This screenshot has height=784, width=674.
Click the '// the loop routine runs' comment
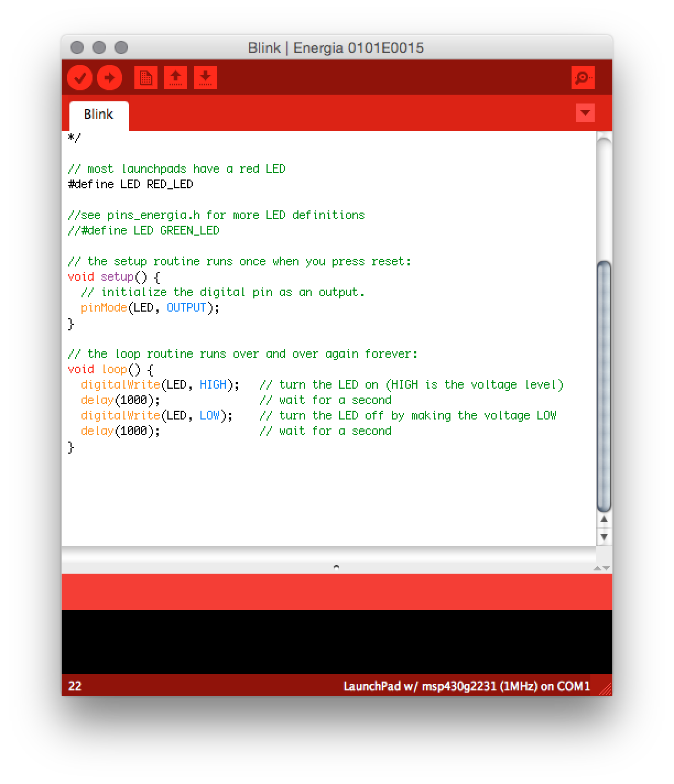(243, 353)
